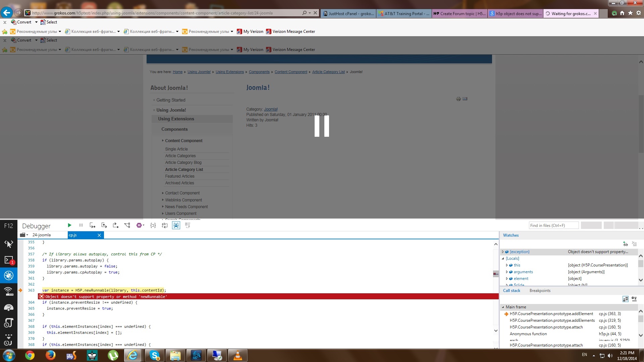Open the Network tool in F12 sidebar

coord(9,291)
